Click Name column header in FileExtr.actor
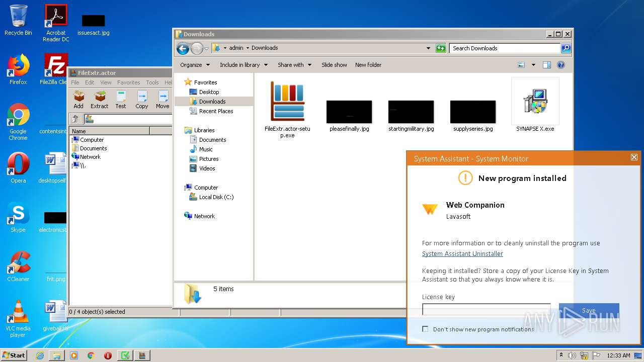Image resolution: width=644 pixels, height=362 pixels. (x=109, y=131)
